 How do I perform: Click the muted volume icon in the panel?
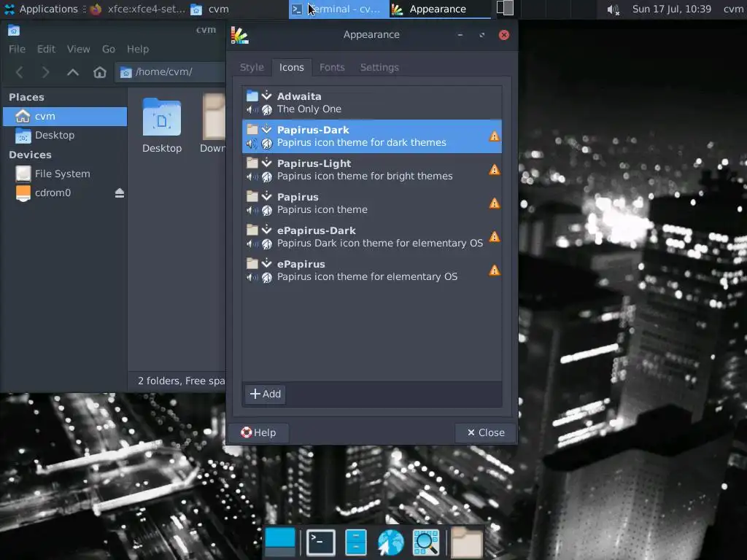613,9
